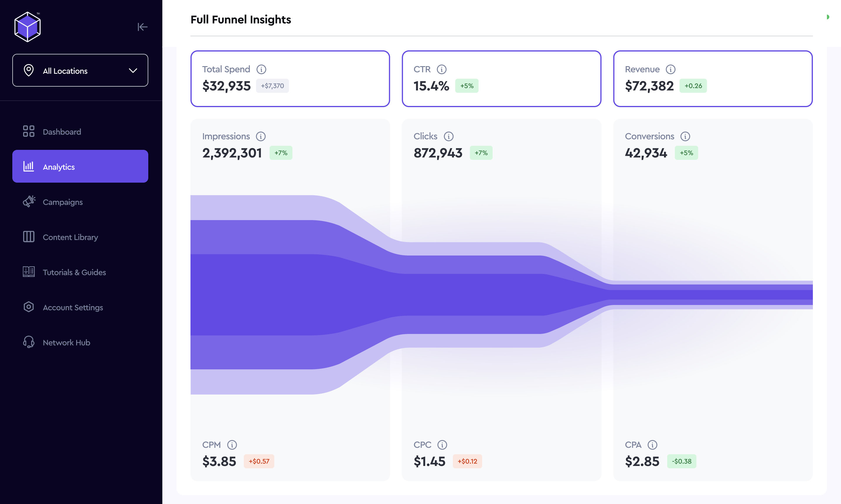Click the info icon next to Clicks
The height and width of the screenshot is (504, 841).
click(449, 136)
